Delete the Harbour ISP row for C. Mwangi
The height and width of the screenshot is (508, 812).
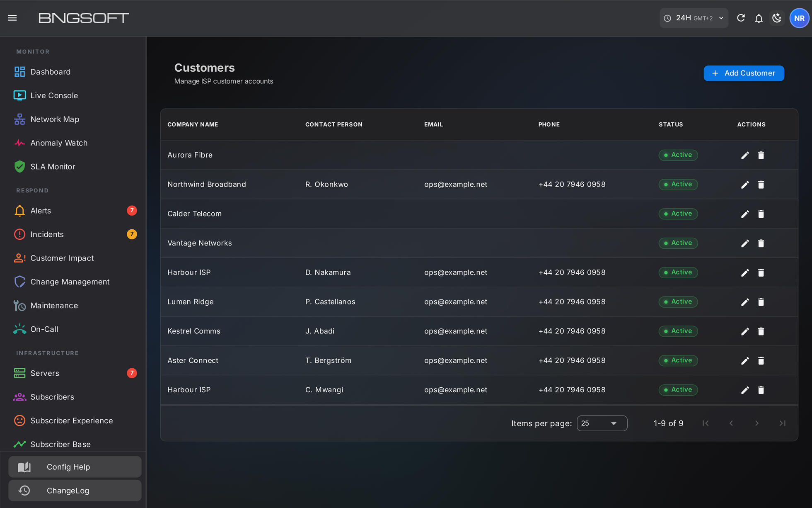pos(761,390)
